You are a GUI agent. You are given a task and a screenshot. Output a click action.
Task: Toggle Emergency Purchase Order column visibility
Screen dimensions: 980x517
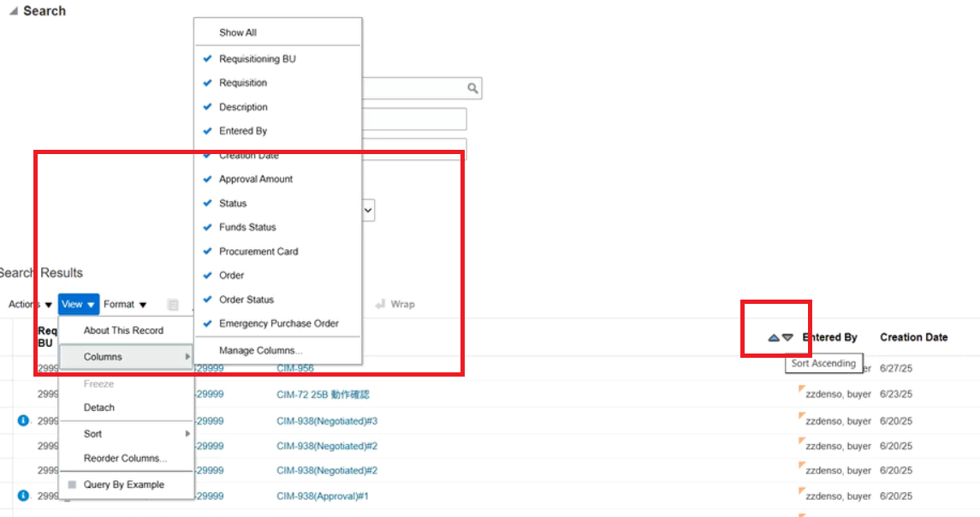[277, 324]
